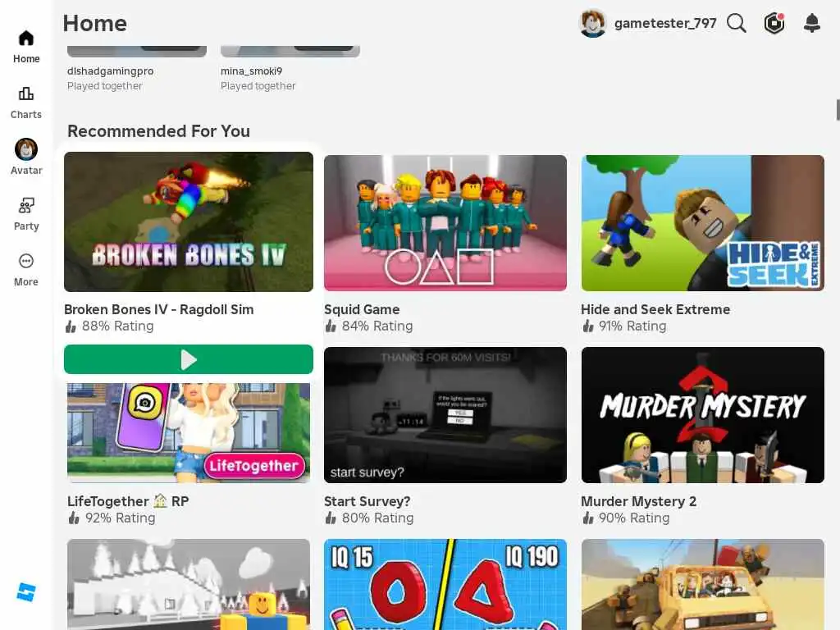The width and height of the screenshot is (840, 630).
Task: Click the 90% Rating text
Action: click(634, 518)
